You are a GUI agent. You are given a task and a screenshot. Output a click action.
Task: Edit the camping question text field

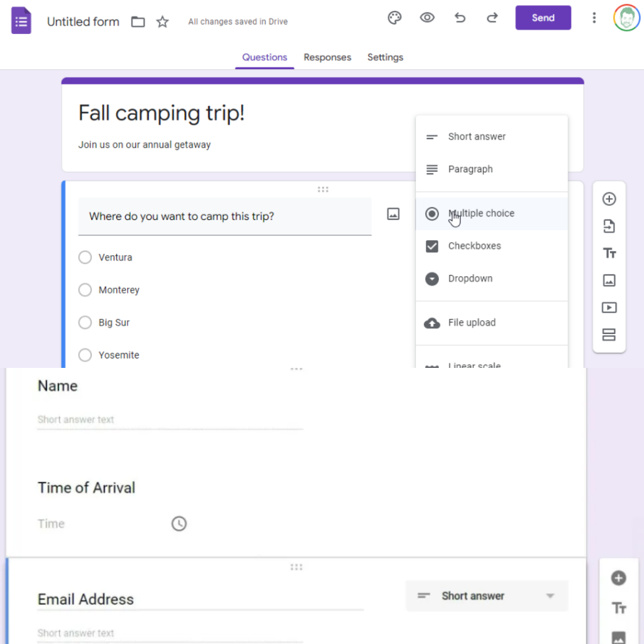pyautogui.click(x=225, y=216)
